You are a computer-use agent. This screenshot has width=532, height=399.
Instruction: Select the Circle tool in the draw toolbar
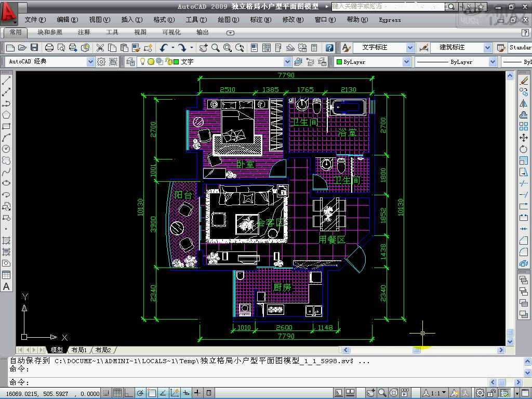(x=6, y=149)
